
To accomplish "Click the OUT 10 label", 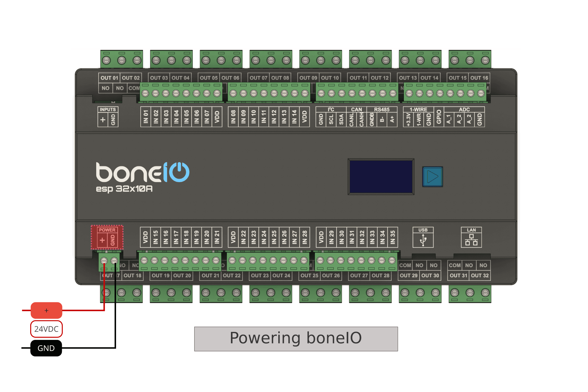I will pos(330,78).
